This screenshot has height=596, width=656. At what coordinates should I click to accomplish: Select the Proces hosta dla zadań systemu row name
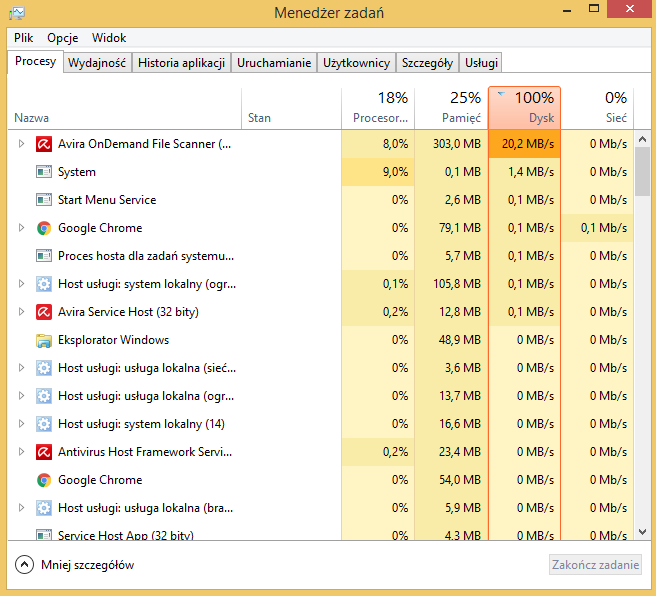[x=146, y=256]
